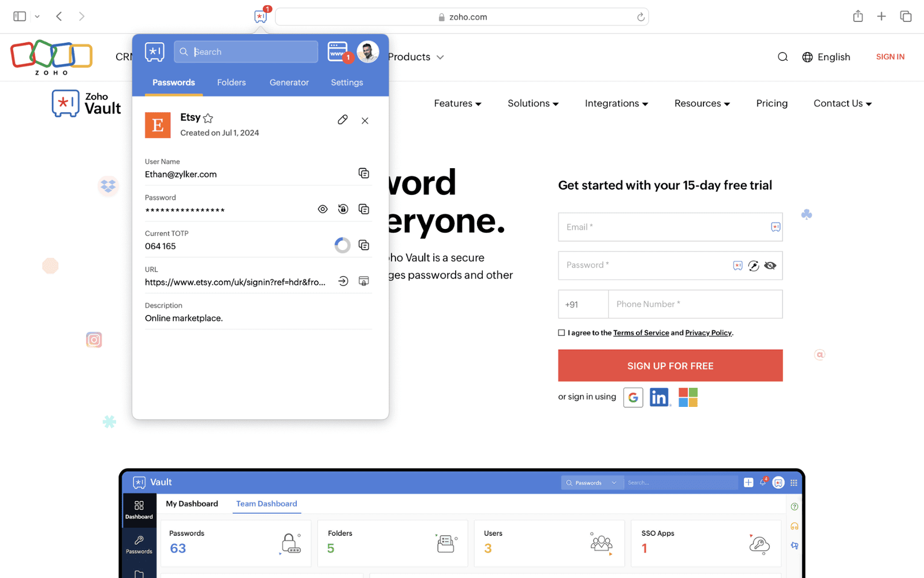The height and width of the screenshot is (578, 924).
Task: Open the site search magnifier
Action: pyautogui.click(x=783, y=57)
